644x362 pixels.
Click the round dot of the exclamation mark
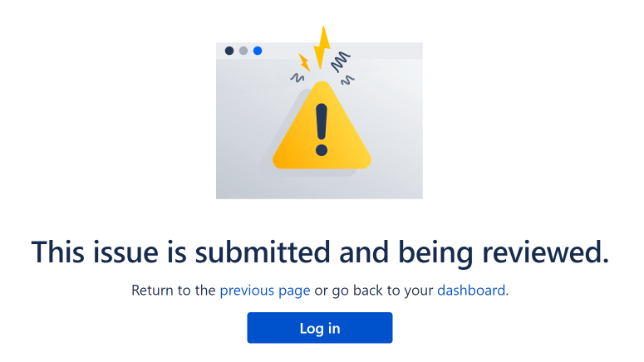(322, 150)
